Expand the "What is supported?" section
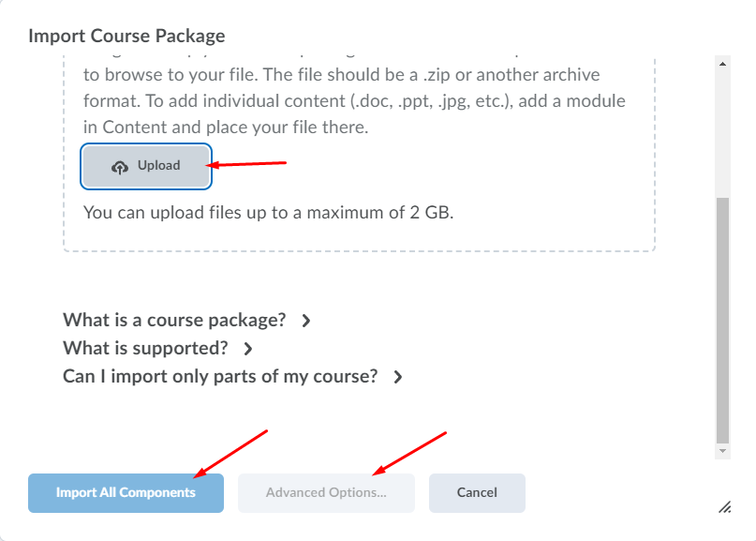This screenshot has height=541, width=756. pos(145,348)
